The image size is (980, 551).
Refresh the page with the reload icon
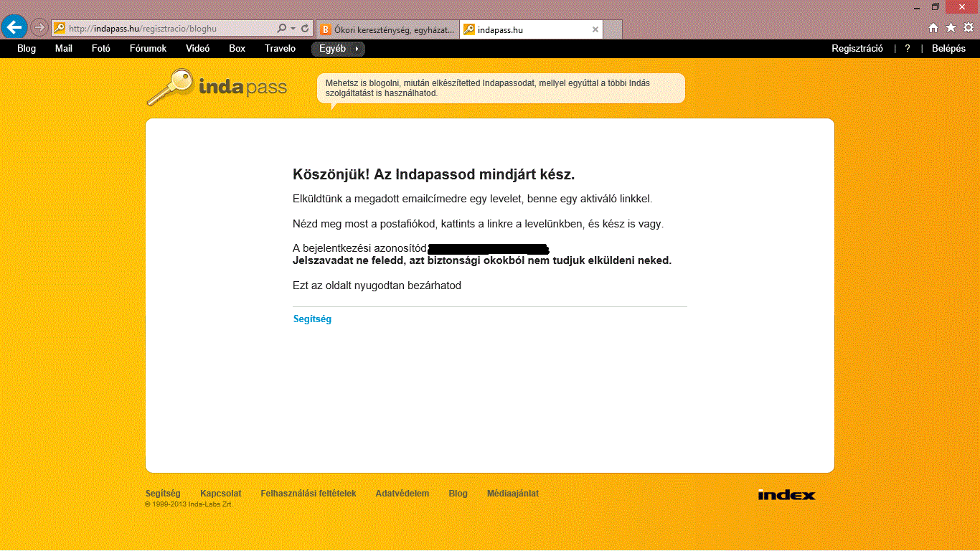pos(305,29)
